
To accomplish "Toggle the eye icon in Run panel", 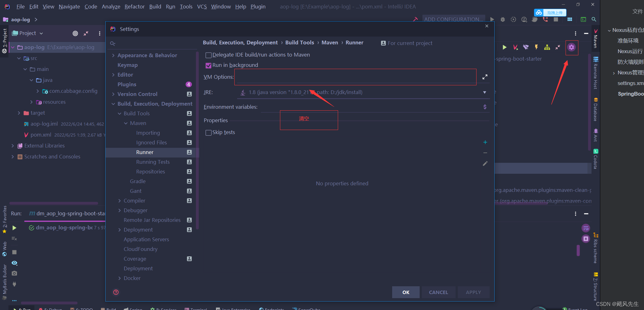I will coord(14,263).
